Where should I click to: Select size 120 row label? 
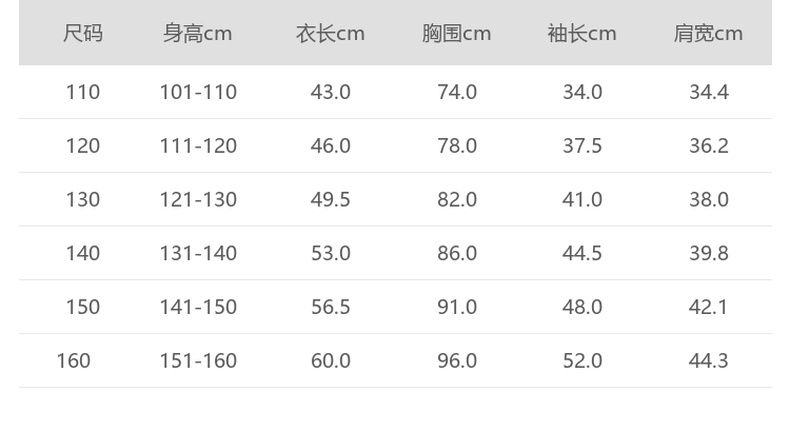pyautogui.click(x=83, y=146)
